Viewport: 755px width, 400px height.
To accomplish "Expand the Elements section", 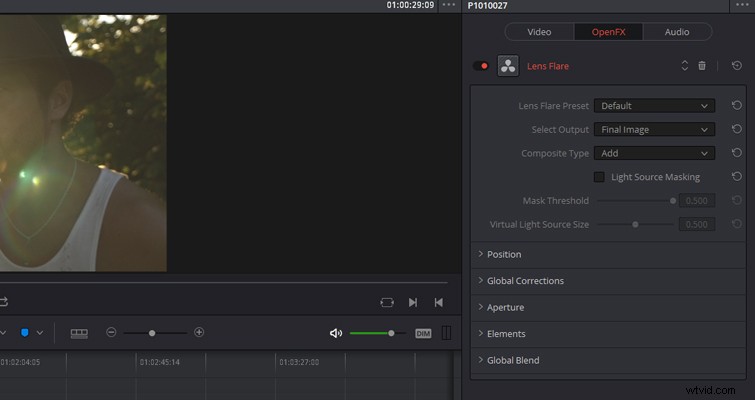I will (x=609, y=334).
